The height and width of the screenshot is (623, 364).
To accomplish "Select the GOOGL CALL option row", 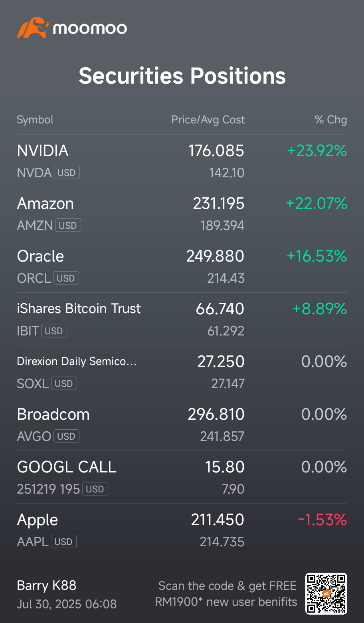I will pyautogui.click(x=182, y=477).
